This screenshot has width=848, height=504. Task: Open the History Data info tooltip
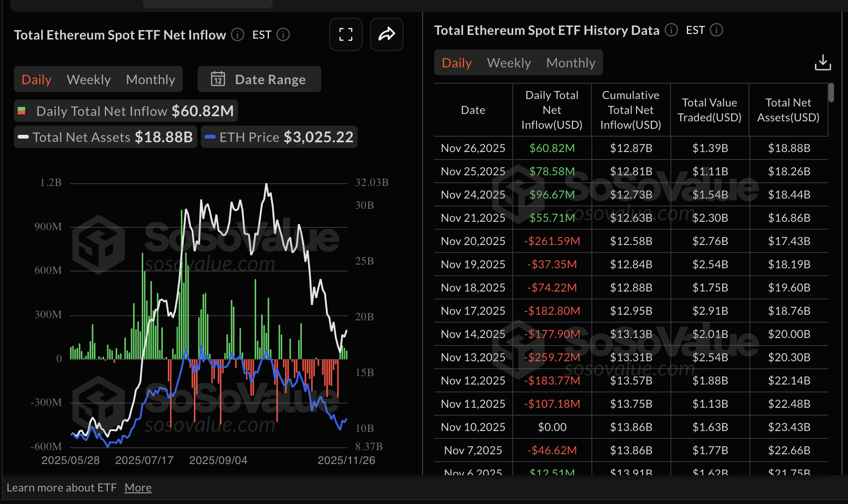(x=671, y=30)
